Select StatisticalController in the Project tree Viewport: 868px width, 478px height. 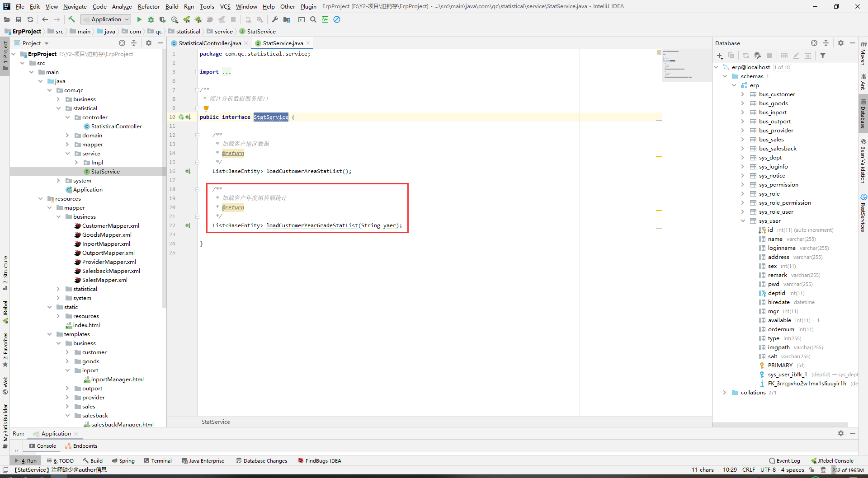pyautogui.click(x=117, y=127)
